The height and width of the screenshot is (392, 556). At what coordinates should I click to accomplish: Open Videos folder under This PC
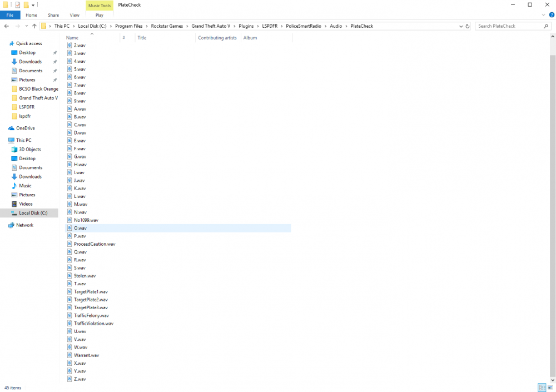[x=26, y=204]
